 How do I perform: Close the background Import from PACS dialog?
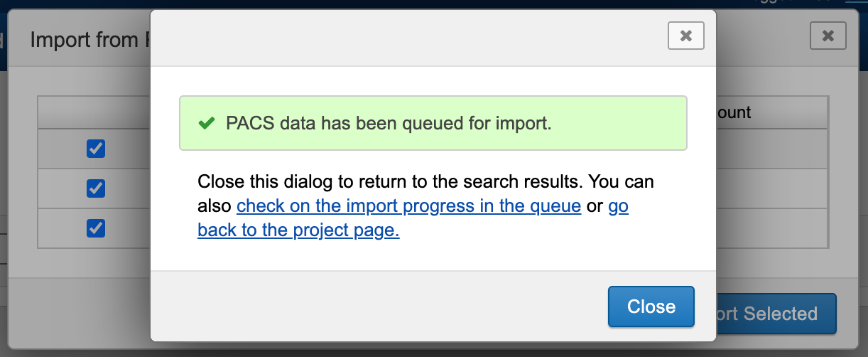coord(828,36)
